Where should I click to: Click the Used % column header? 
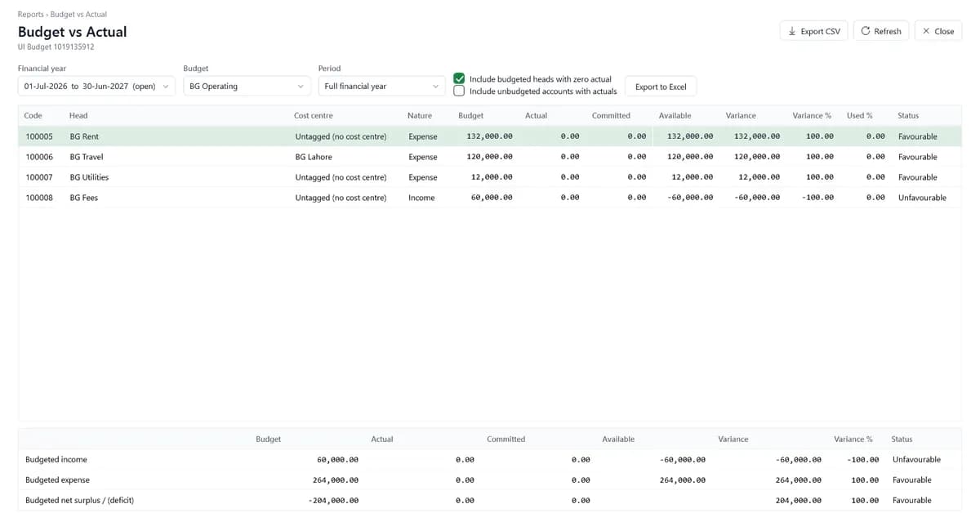pos(860,115)
